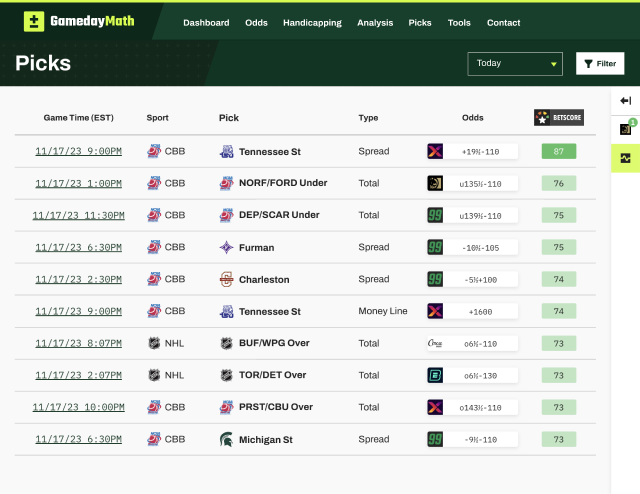Open the highlighted chart panel icon
The height and width of the screenshot is (494, 640).
(x=625, y=158)
